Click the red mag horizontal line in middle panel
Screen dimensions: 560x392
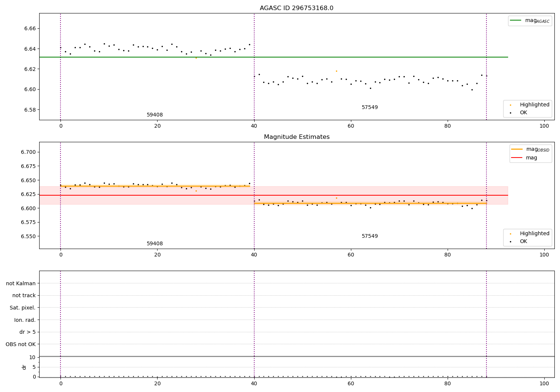[x=274, y=195]
